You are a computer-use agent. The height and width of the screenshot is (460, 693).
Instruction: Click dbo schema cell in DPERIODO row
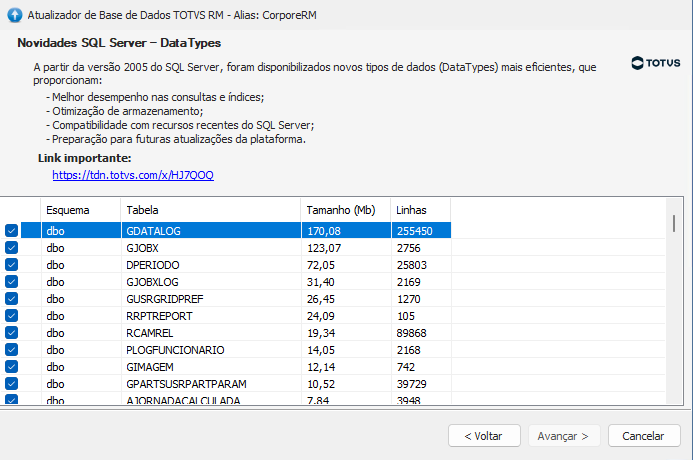pos(81,265)
